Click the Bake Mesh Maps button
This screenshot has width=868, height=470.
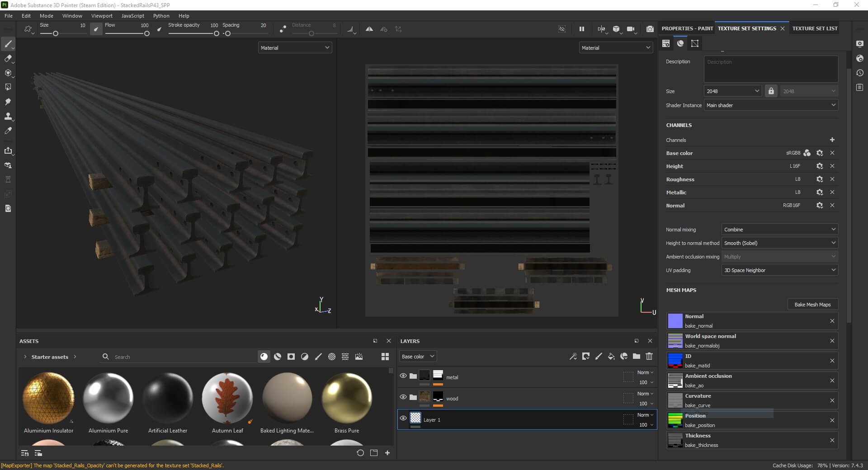pyautogui.click(x=812, y=305)
